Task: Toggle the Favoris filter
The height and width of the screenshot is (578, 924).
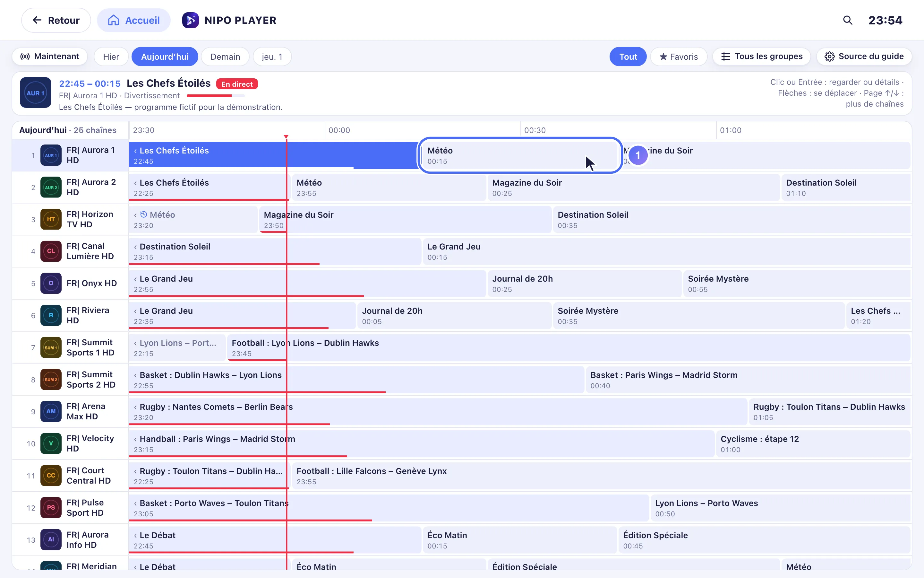Action: pyautogui.click(x=679, y=57)
